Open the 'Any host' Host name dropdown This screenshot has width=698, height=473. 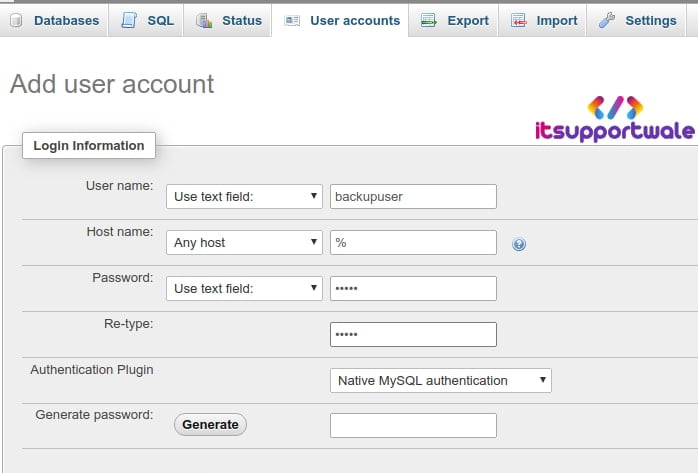click(x=244, y=243)
